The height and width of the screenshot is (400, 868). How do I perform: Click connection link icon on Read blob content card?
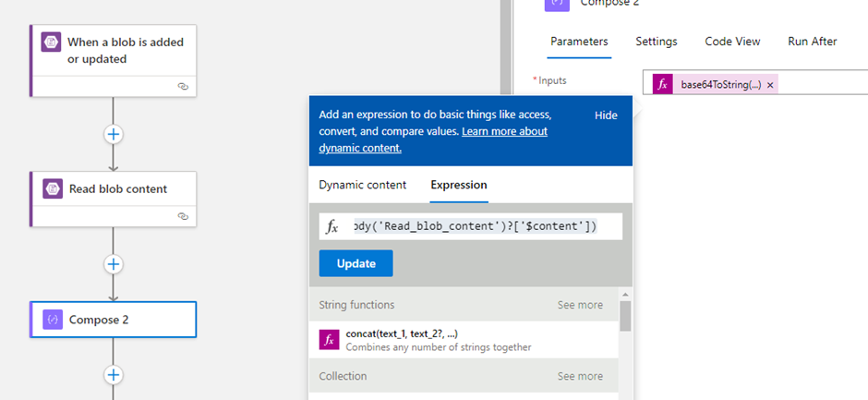click(183, 216)
